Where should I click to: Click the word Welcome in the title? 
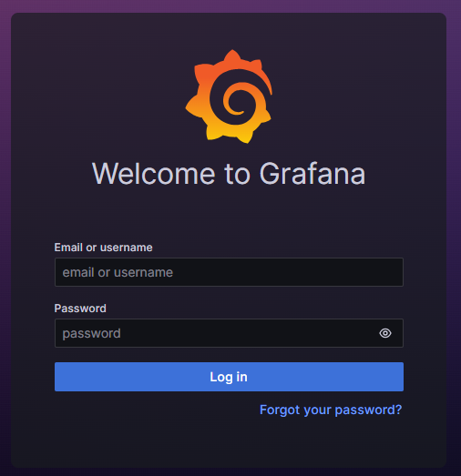(154, 173)
